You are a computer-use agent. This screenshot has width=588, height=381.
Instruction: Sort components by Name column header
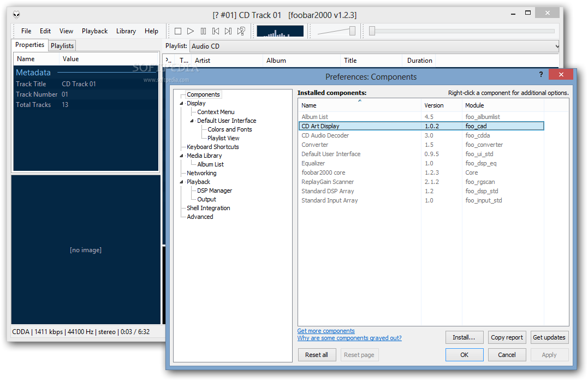360,105
